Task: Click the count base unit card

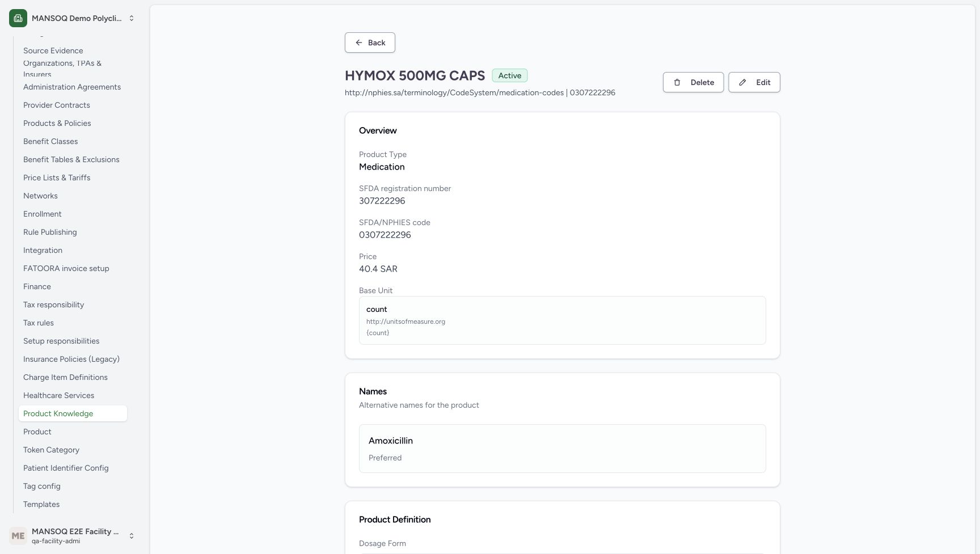Action: pyautogui.click(x=563, y=320)
